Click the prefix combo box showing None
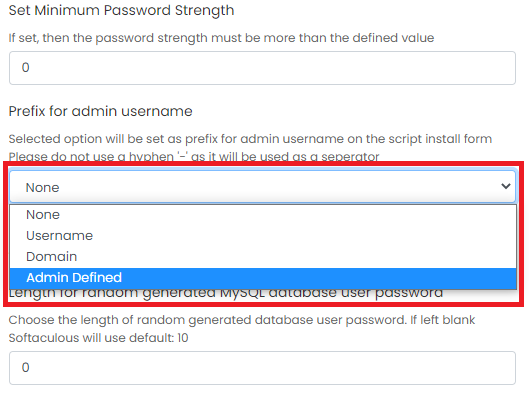 [262, 187]
